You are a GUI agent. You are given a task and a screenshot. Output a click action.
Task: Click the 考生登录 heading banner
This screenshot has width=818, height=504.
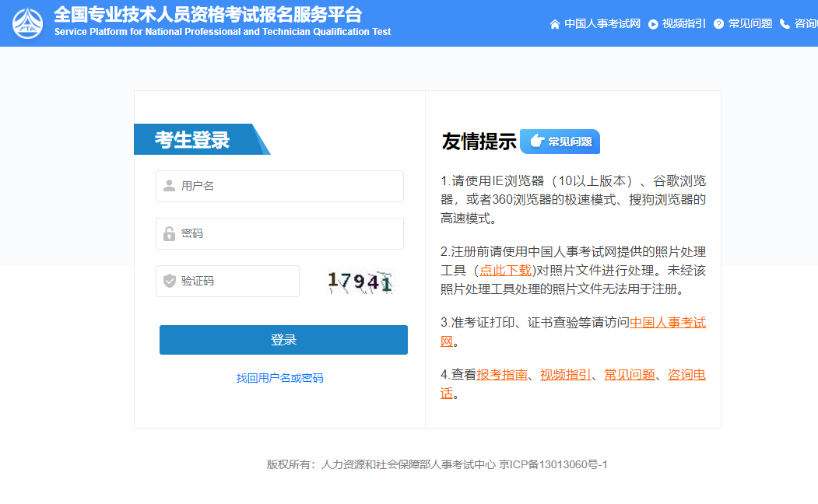pyautogui.click(x=202, y=139)
